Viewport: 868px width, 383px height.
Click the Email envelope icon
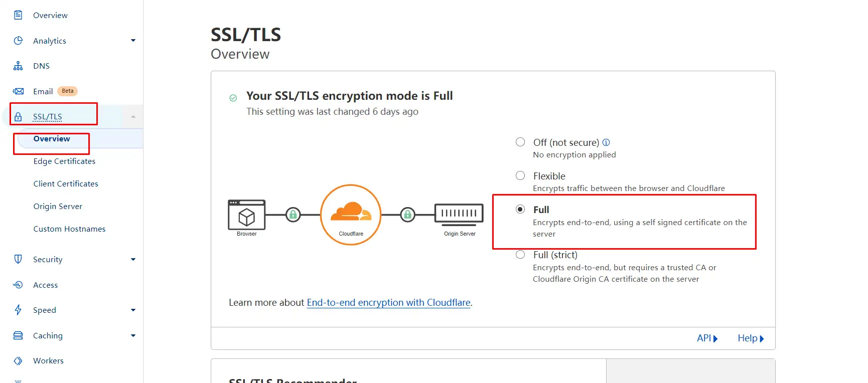point(18,91)
